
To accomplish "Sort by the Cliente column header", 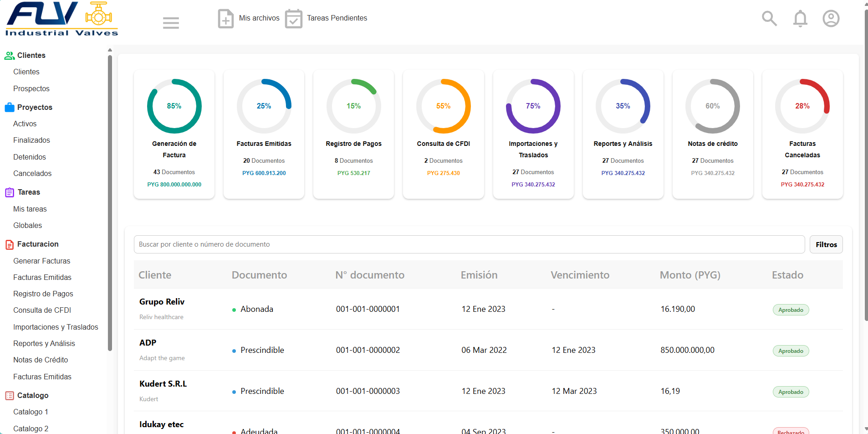I will 155,275.
